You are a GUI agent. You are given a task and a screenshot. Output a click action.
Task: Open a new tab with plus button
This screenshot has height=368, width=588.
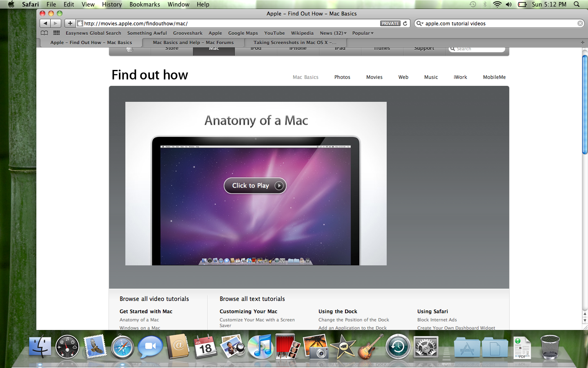[582, 43]
